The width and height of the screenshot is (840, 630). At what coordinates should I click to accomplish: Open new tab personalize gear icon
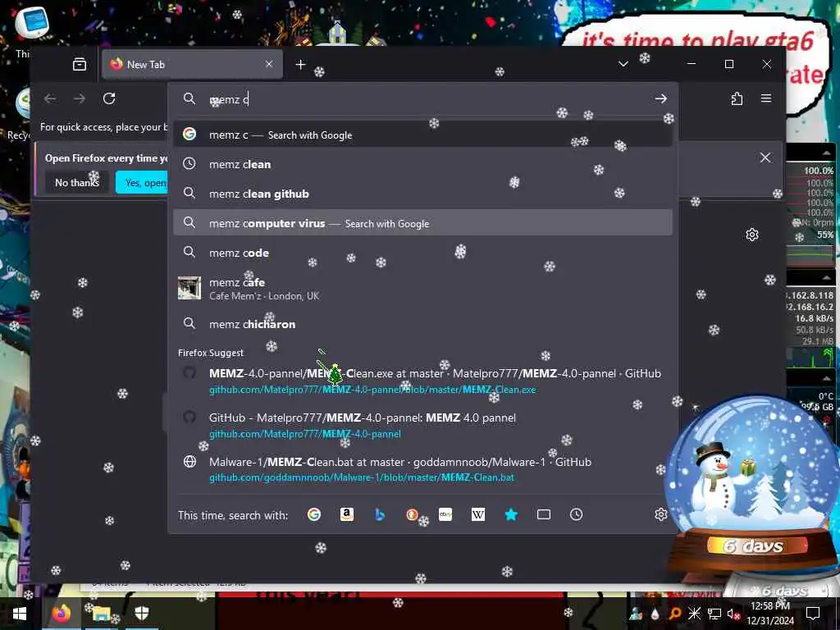752,235
